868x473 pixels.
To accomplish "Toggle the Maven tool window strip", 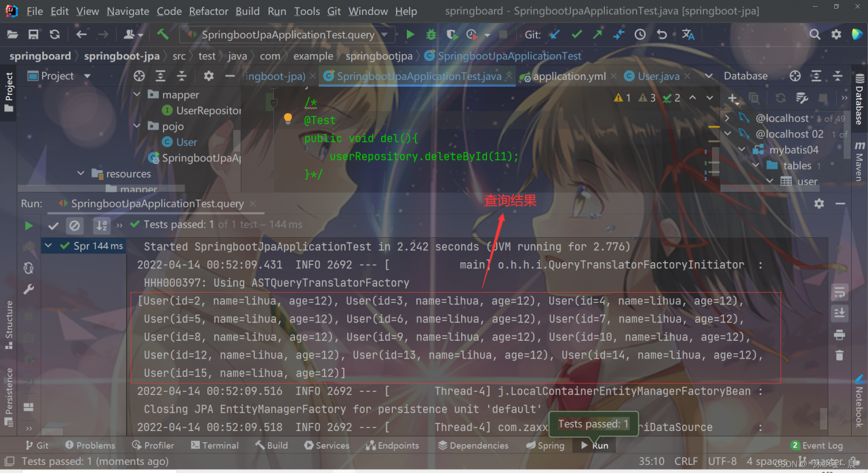I will pyautogui.click(x=859, y=162).
